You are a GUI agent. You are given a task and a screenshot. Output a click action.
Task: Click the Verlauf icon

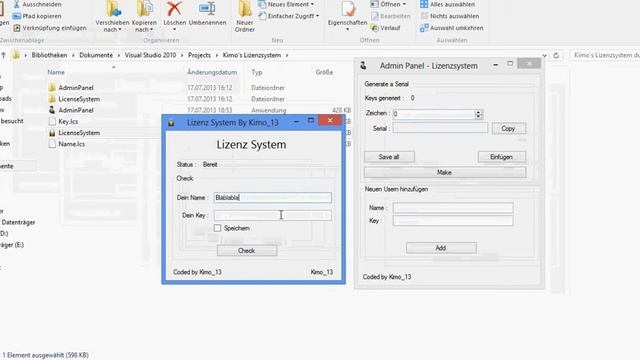pos(374,28)
